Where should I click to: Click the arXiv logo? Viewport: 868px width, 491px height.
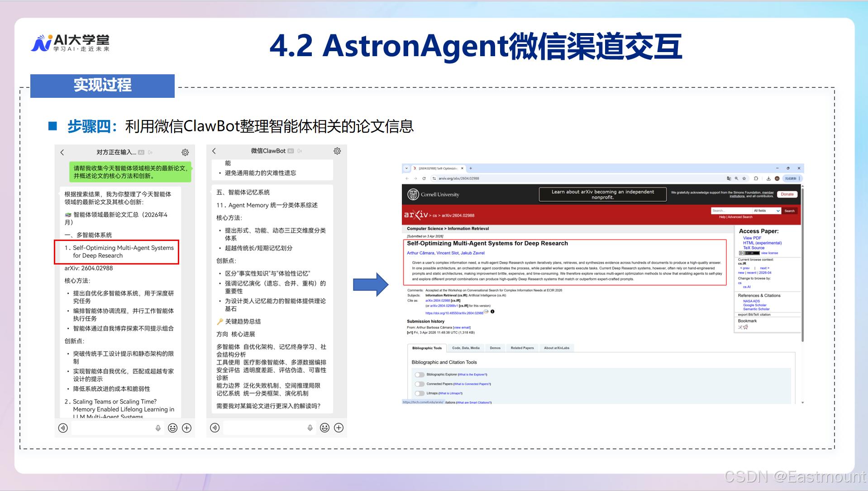(x=416, y=215)
